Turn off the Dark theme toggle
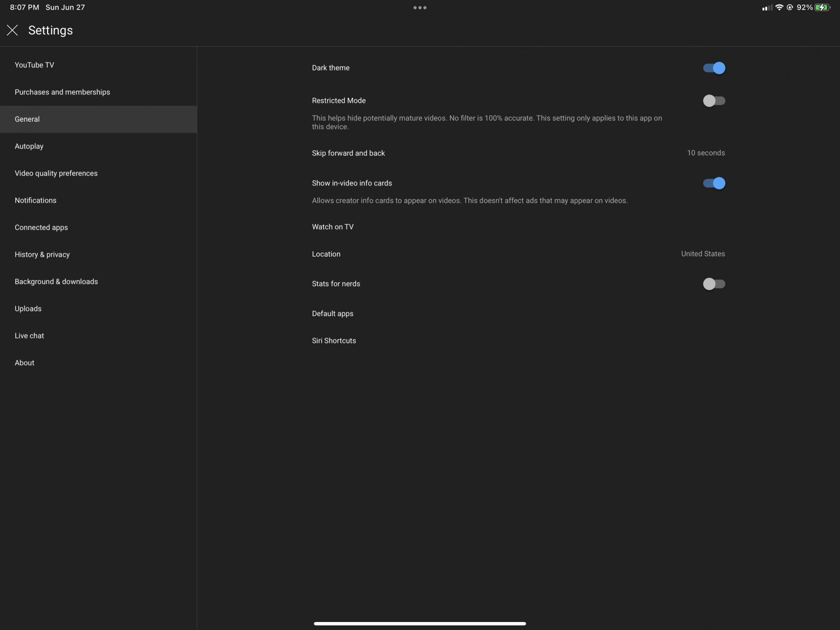This screenshot has height=630, width=840. point(714,68)
